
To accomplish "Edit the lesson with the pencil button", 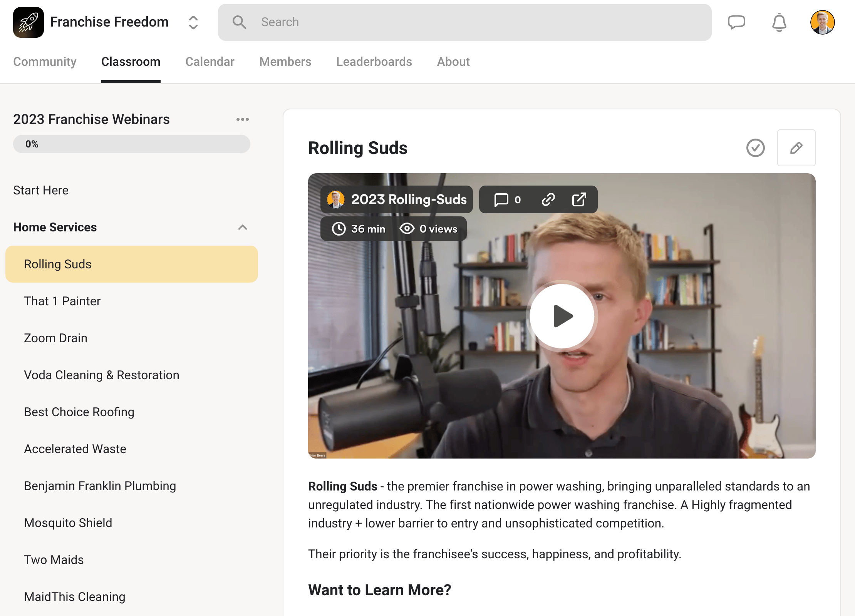I will click(x=796, y=148).
